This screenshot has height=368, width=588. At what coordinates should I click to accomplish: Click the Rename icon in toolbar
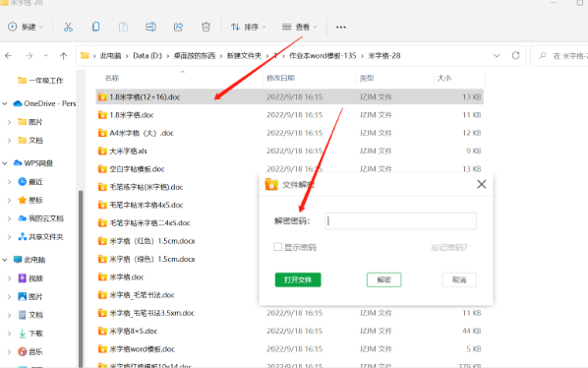tap(150, 27)
